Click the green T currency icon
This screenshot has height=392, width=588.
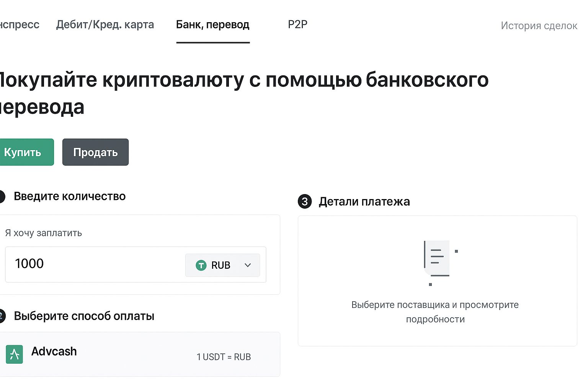point(201,265)
